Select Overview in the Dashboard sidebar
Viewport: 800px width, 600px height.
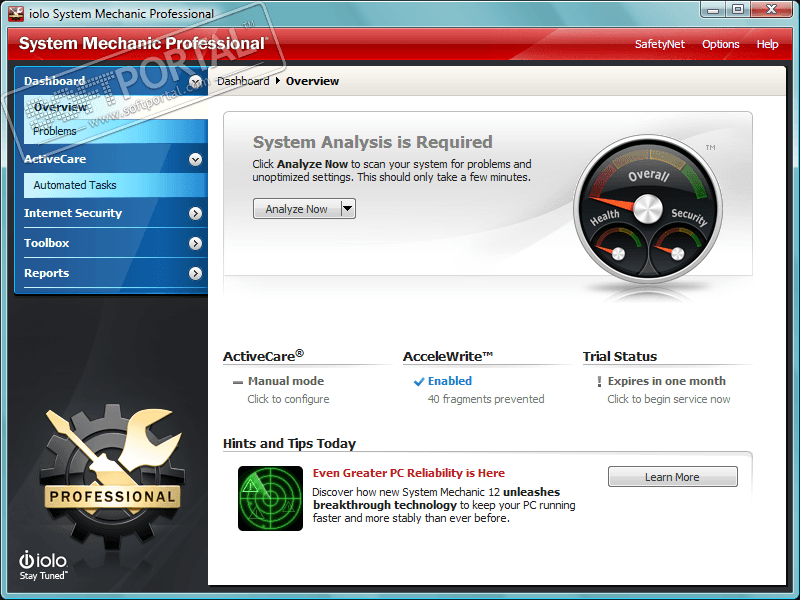[115, 107]
